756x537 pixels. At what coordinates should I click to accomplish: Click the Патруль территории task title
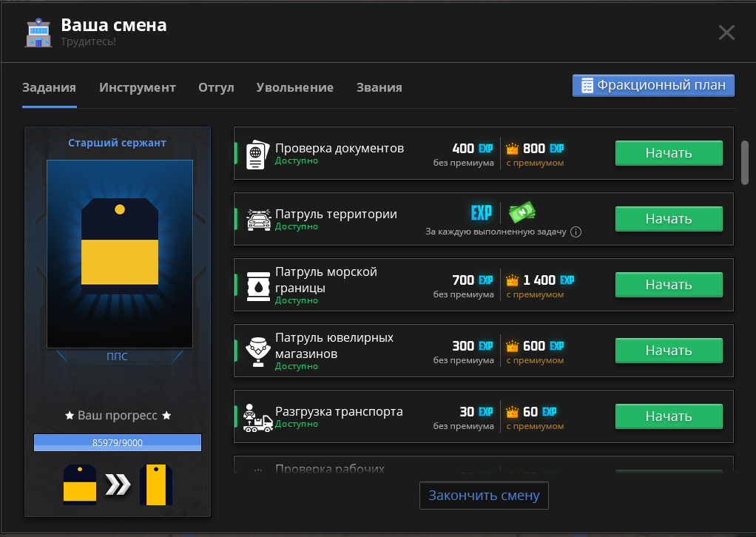(336, 214)
